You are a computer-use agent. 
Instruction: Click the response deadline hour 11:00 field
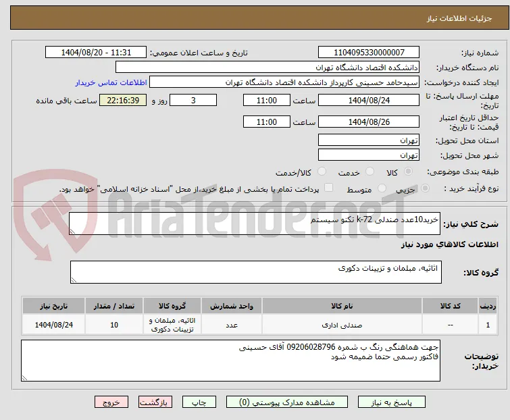tap(267, 100)
